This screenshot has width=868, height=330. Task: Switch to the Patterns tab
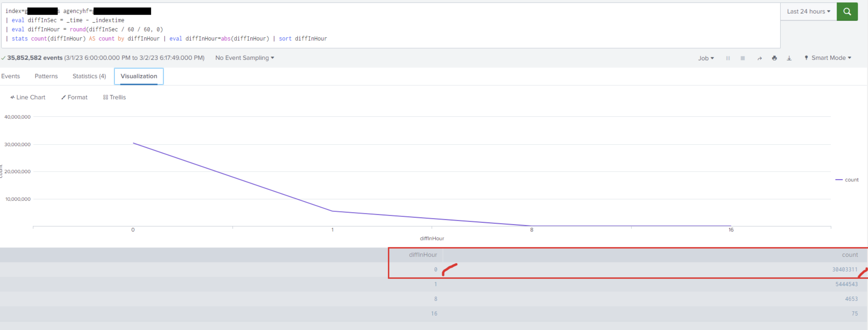point(46,76)
